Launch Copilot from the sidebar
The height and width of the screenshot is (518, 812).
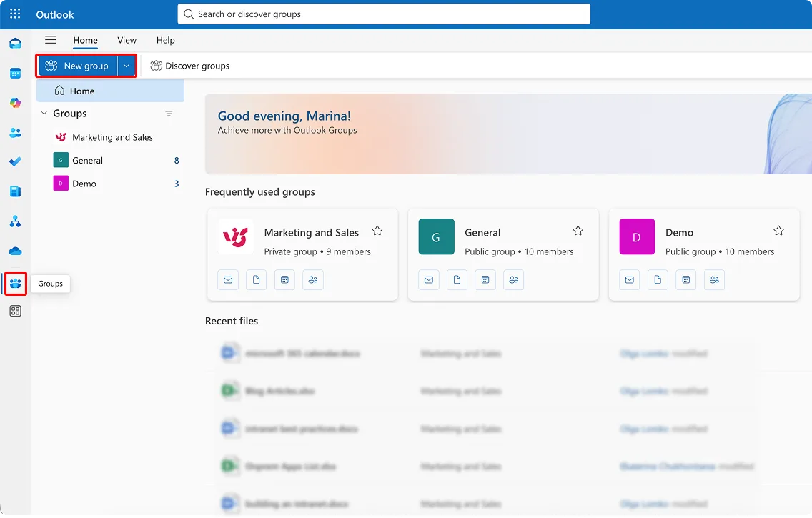(x=15, y=102)
